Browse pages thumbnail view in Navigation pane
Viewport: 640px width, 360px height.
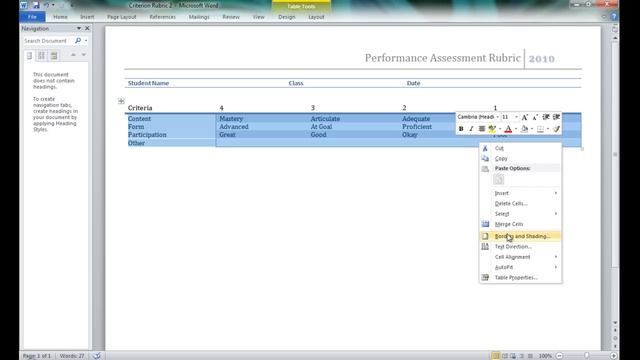41,56
